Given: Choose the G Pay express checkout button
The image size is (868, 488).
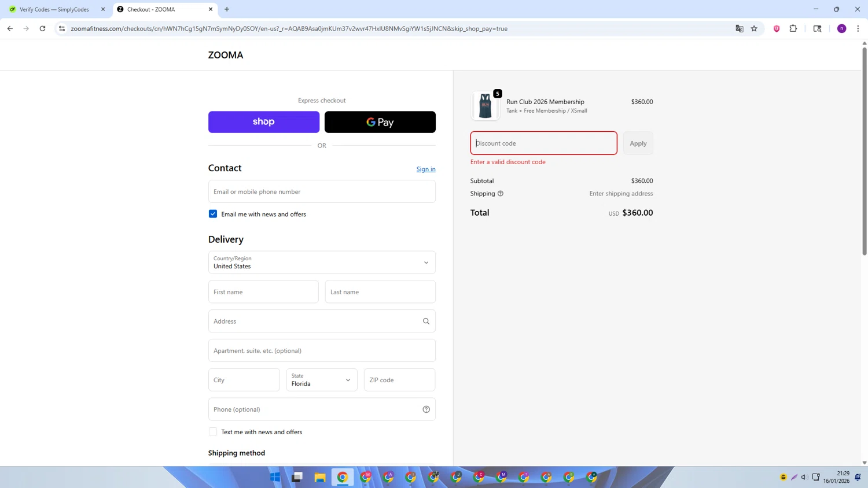Looking at the screenshot, I should click(380, 122).
